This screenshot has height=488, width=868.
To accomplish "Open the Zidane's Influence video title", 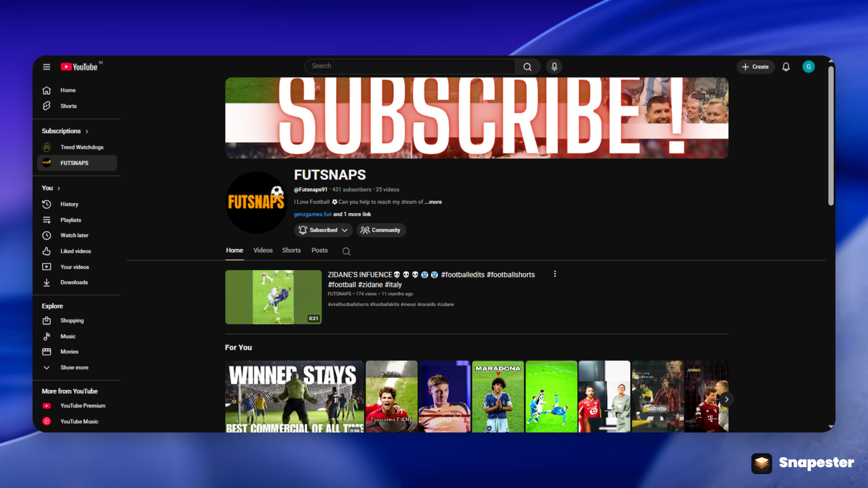I will pos(431,280).
